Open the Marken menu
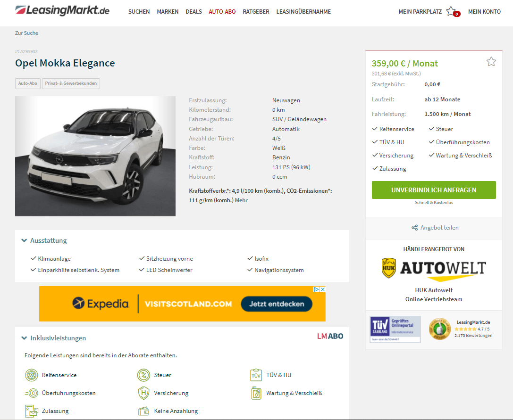This screenshot has width=513, height=420. [168, 12]
